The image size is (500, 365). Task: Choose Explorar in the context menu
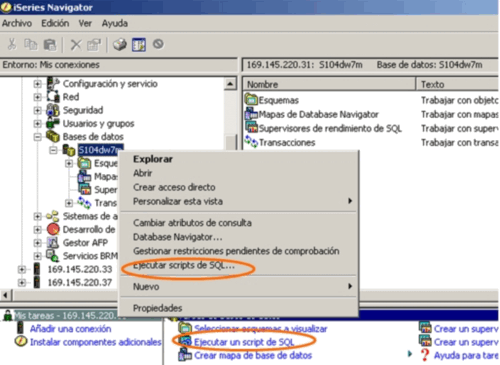pyautogui.click(x=239, y=159)
